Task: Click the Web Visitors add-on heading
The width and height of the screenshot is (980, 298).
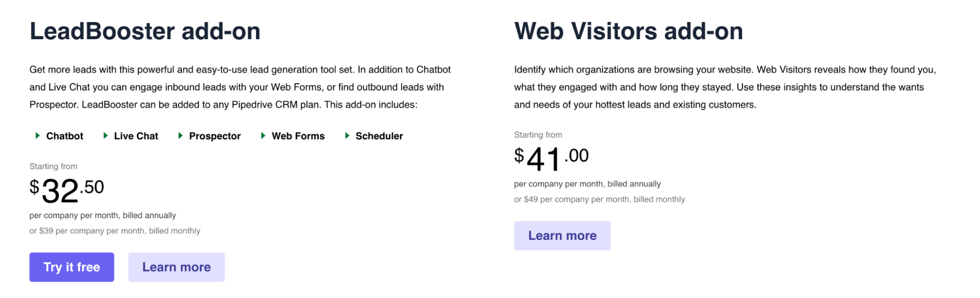Action: (x=628, y=31)
